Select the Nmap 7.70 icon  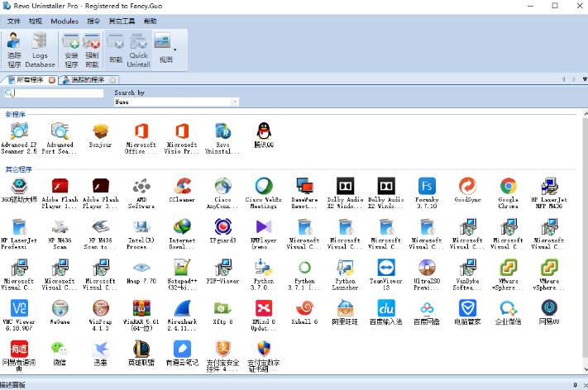click(141, 268)
